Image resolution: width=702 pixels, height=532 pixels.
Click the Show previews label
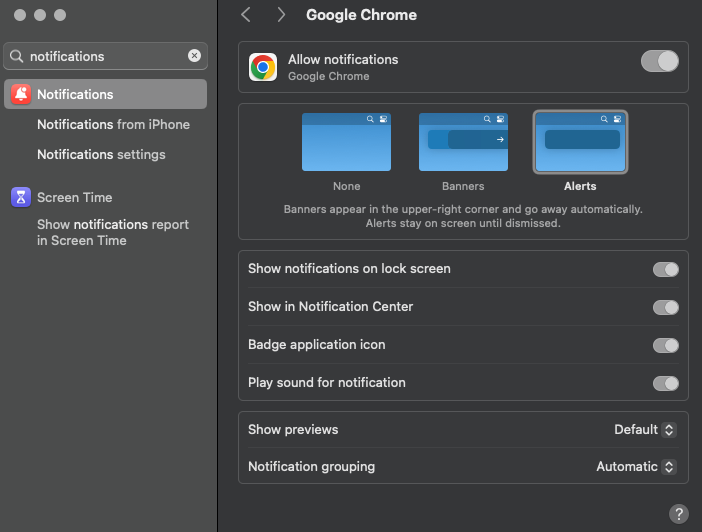point(293,429)
